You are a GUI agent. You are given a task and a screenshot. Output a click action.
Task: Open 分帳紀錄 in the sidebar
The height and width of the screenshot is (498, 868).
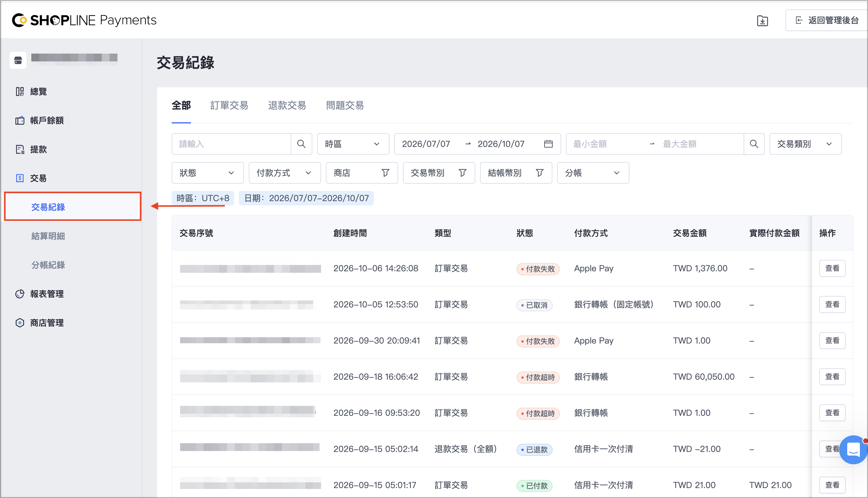coord(48,265)
